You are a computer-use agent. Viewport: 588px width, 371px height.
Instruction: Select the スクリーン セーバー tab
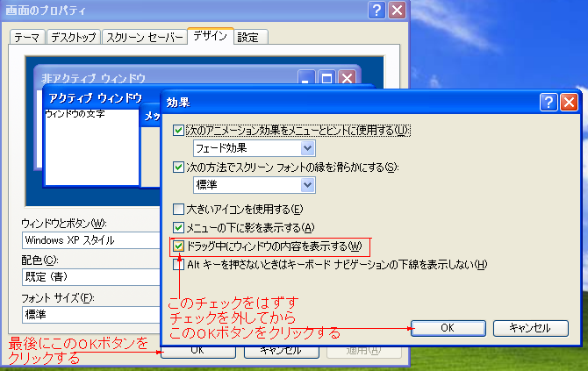(x=144, y=38)
